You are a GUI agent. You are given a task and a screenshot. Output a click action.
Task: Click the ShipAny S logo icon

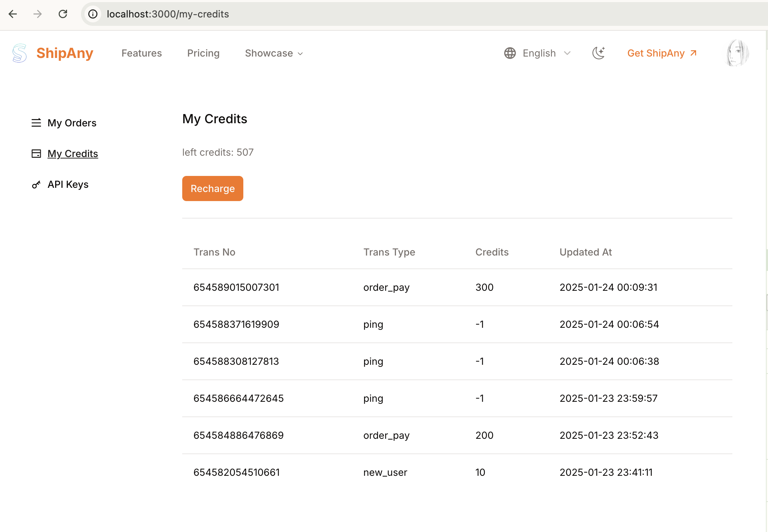point(20,53)
